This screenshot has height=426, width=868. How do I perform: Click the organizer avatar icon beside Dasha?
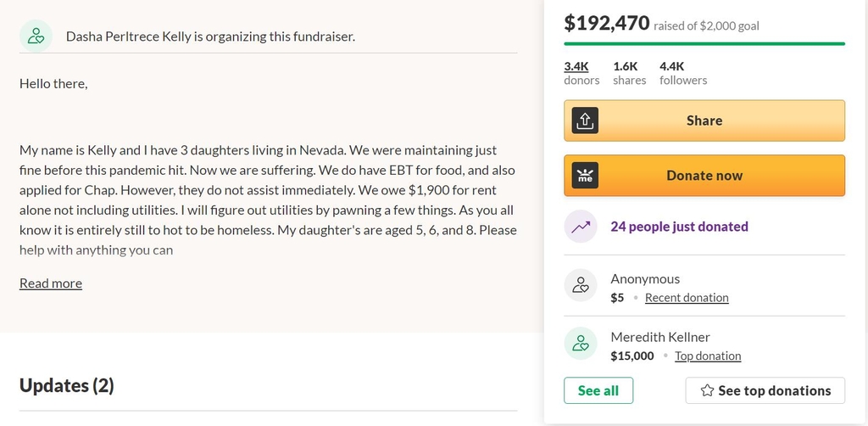[x=36, y=36]
